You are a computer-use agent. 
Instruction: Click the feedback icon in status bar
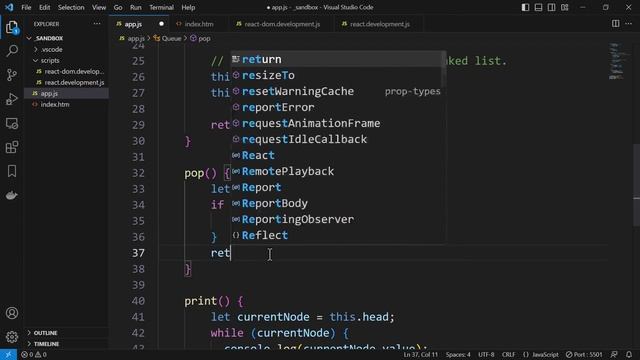(x=614, y=355)
